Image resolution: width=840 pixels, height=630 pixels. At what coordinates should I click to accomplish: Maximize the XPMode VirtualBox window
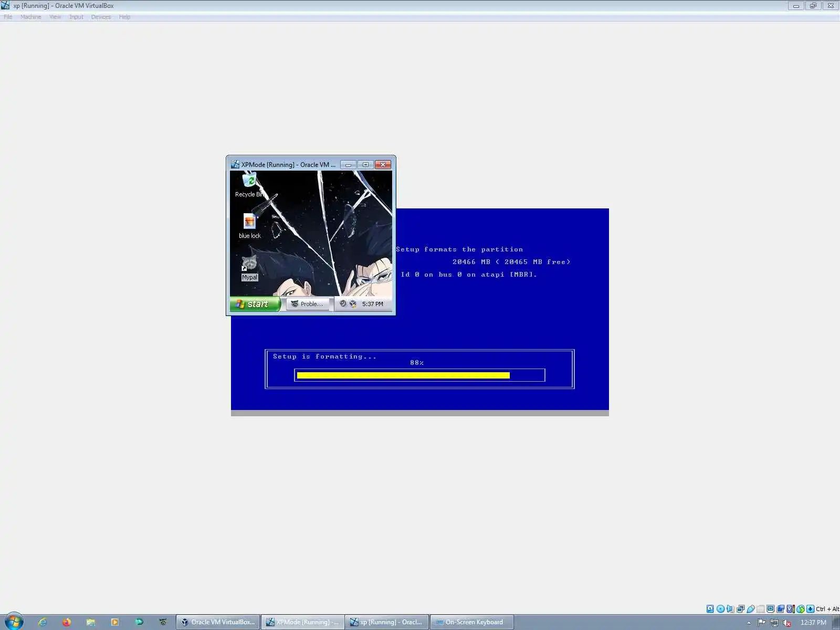365,165
